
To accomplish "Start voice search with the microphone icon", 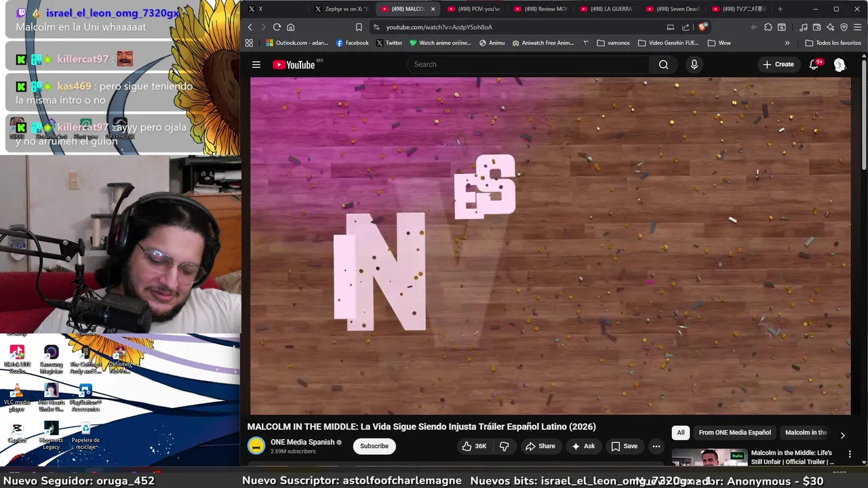I will pos(694,64).
